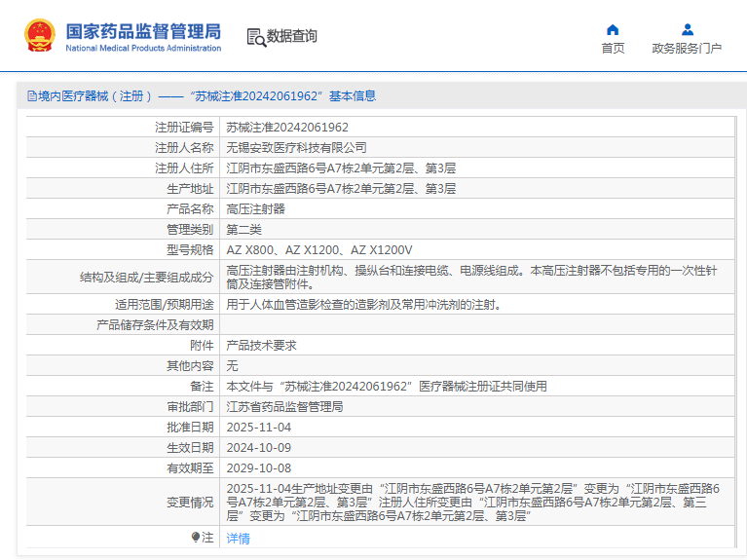Click the 产品技术要求 attachment text
The image size is (747, 560).
coord(261,346)
